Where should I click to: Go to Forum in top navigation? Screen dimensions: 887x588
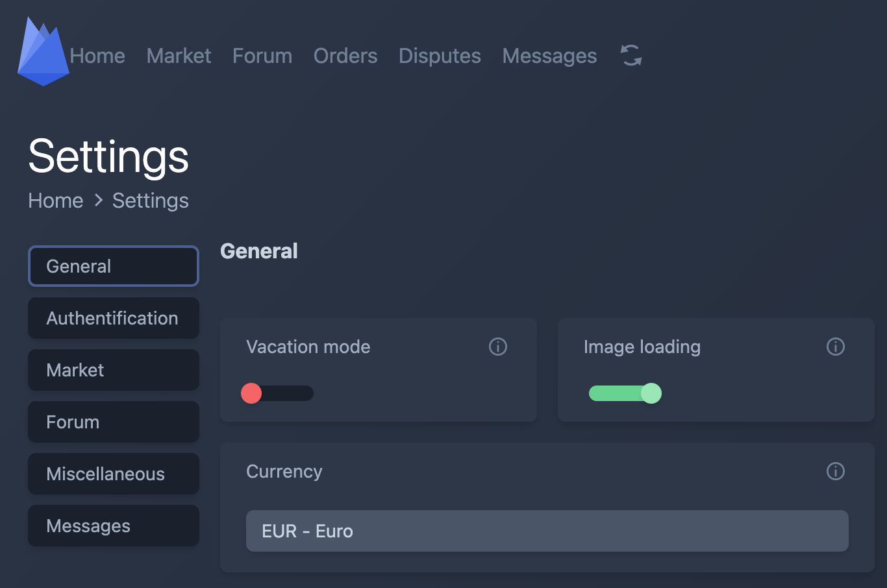262,56
